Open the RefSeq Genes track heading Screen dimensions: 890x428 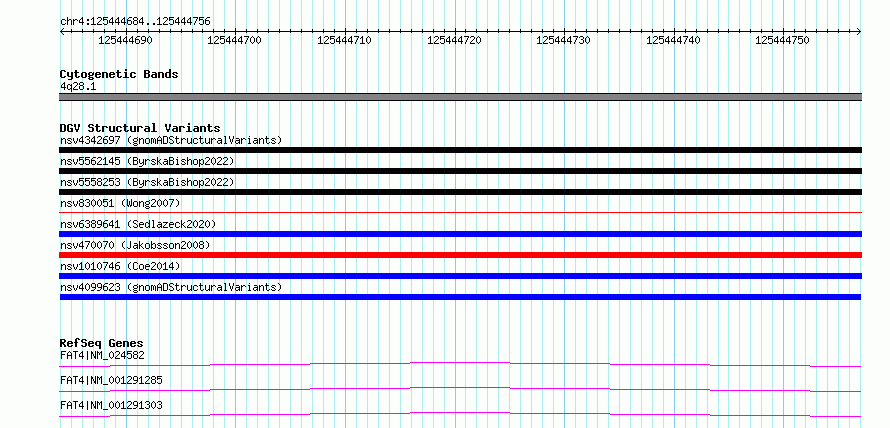(102, 343)
